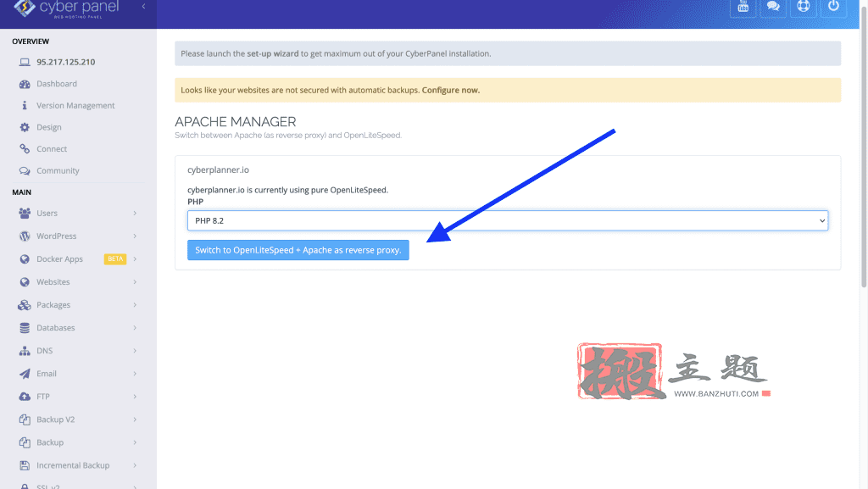868x489 pixels.
Task: Click the Databases stack icon
Action: [x=25, y=328]
